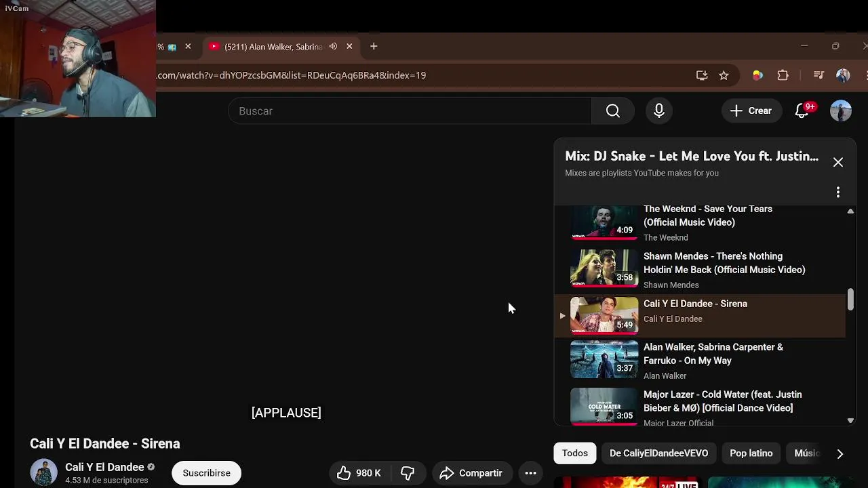The height and width of the screenshot is (488, 868).
Task: Open Cali Y El Dandee channel avatar
Action: pyautogui.click(x=43, y=473)
